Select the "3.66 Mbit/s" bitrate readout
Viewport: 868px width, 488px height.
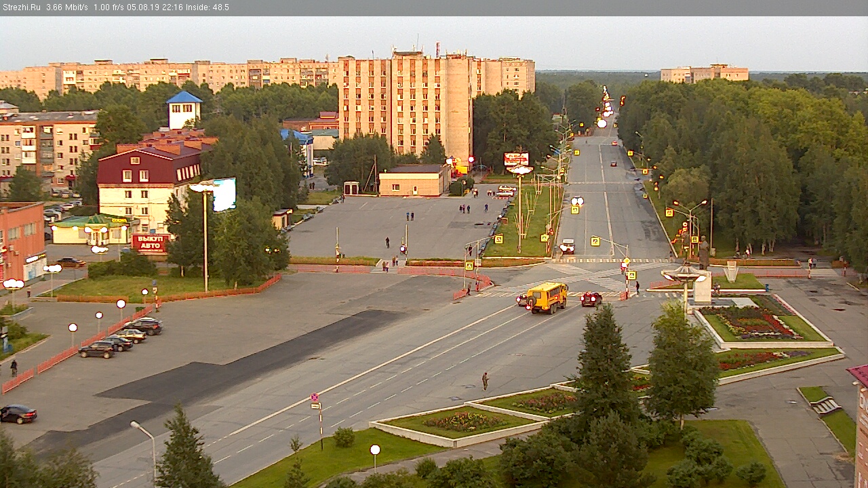[x=67, y=7]
